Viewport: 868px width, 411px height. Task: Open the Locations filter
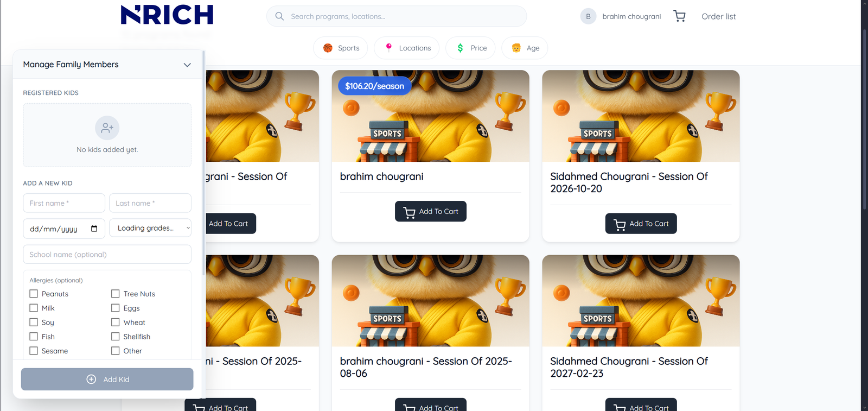408,48
